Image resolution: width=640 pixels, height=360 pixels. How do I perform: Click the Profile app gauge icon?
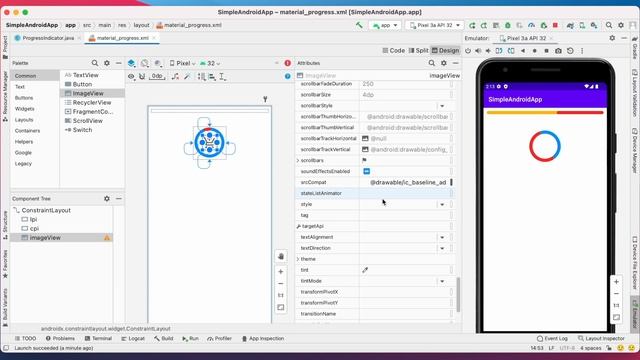531,25
